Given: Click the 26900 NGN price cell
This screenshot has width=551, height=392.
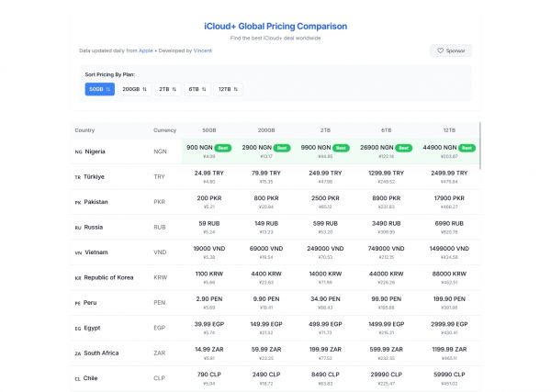Looking at the screenshot, I should [387, 151].
